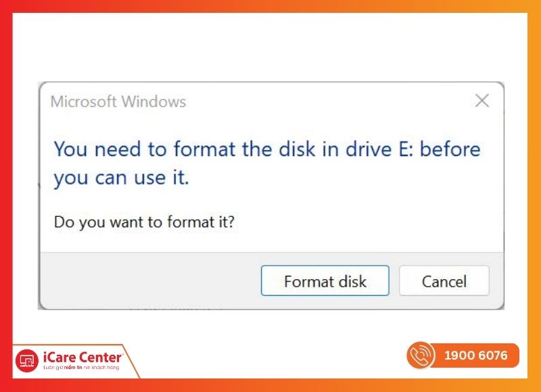Click the empty gray footer left of Format disk
The width and height of the screenshot is (541, 392).
point(149,280)
